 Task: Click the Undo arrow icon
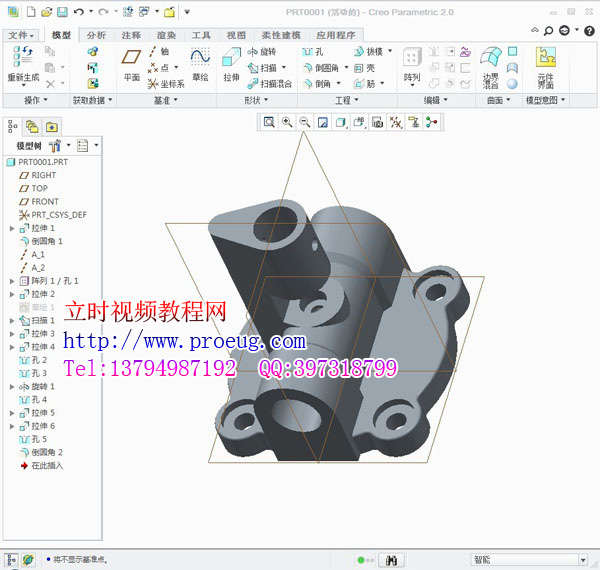click(78, 12)
